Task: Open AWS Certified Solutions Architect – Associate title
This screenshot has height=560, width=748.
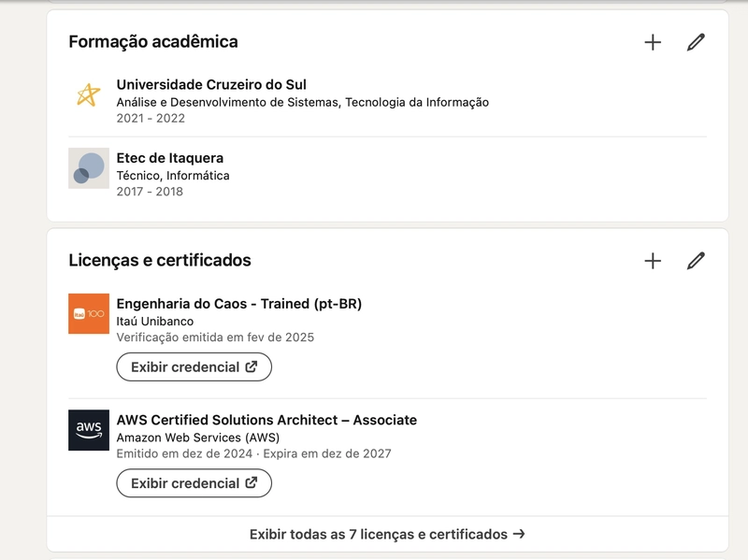Action: coord(266,420)
